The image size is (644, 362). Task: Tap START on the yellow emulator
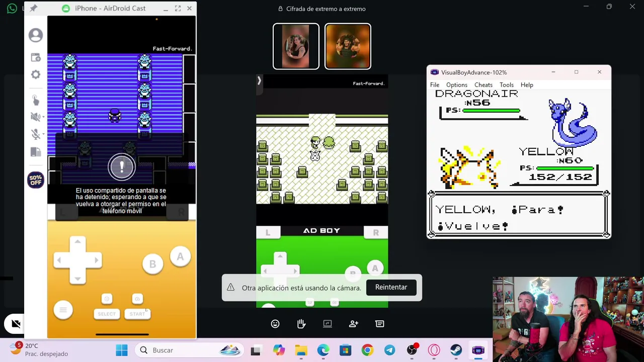point(137,314)
